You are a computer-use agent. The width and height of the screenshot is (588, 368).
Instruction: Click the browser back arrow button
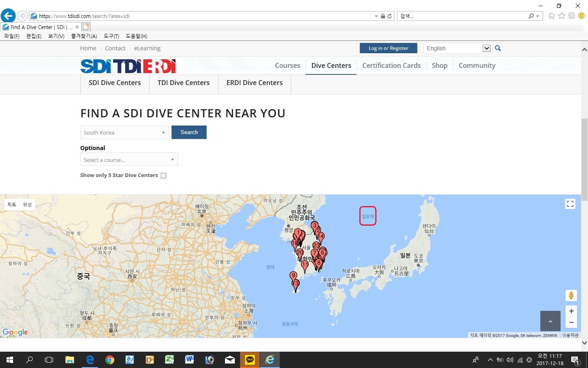[8, 16]
